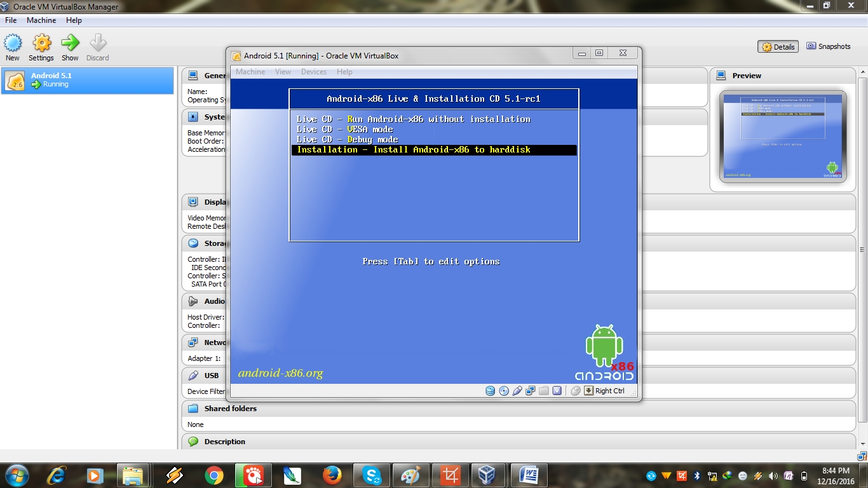Open the Help menu in the VM window

344,72
